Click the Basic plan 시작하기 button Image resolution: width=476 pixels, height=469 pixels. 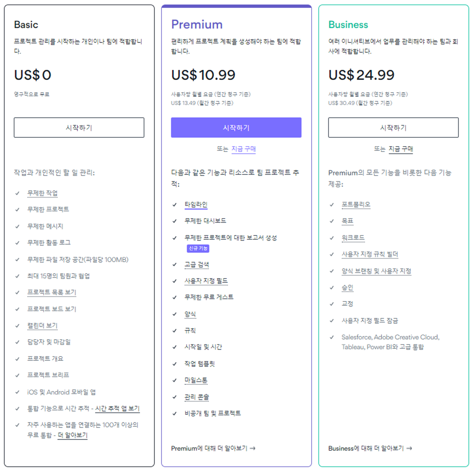pos(79,127)
